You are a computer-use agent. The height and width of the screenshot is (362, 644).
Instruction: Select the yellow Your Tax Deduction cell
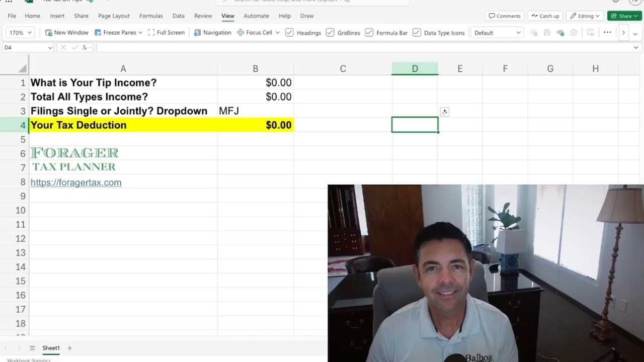[x=123, y=125]
